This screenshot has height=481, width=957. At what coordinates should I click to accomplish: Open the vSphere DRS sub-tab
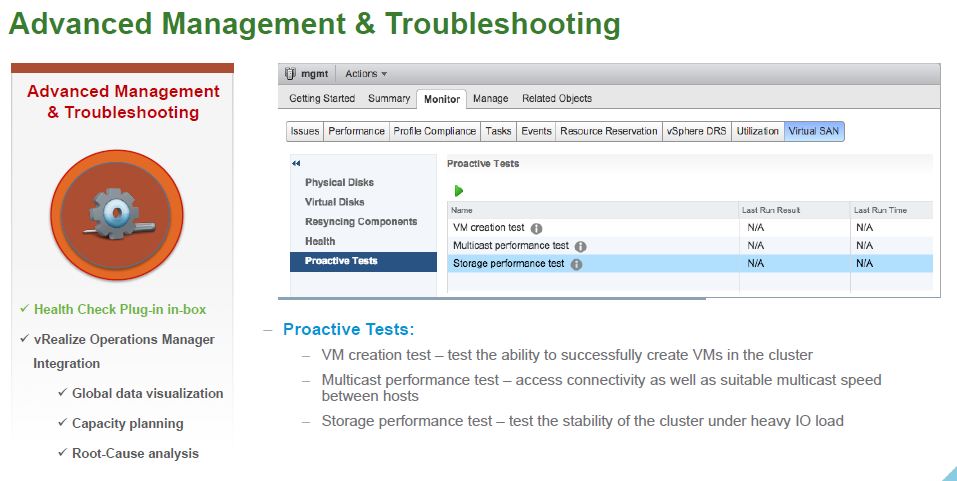click(x=696, y=131)
